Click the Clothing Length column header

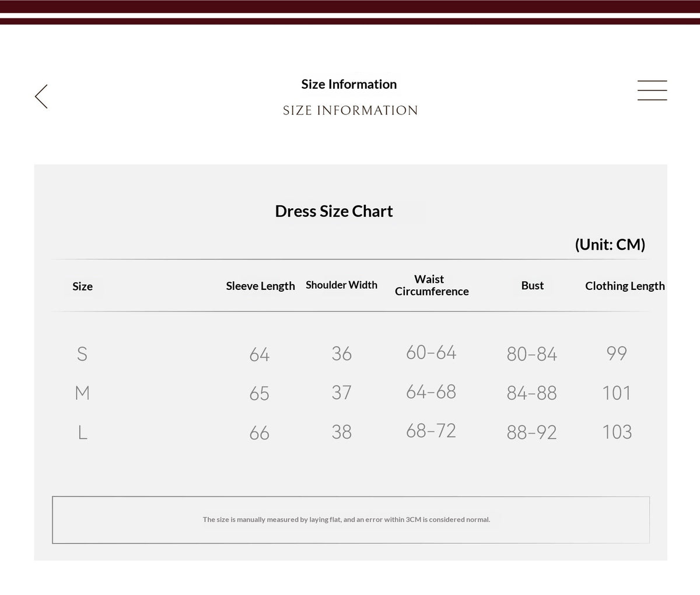(625, 286)
